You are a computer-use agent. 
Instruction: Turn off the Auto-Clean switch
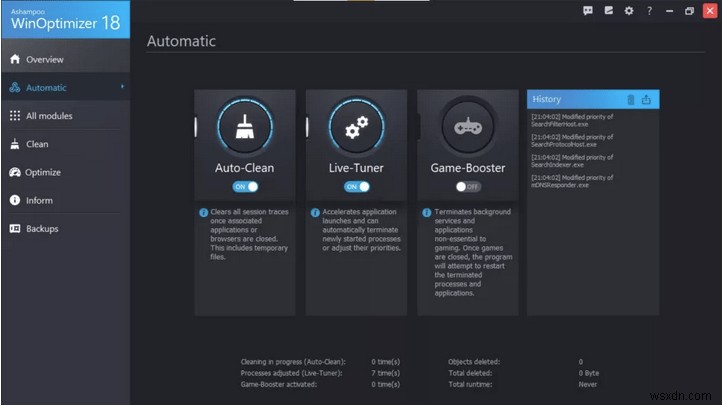(x=245, y=187)
